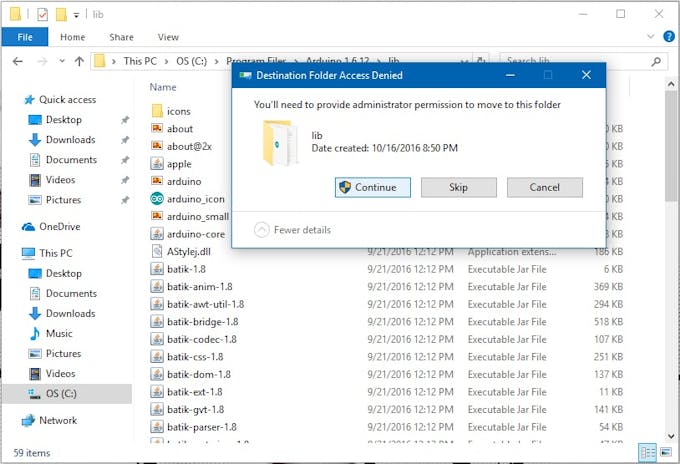Cancel the folder move operation

[x=545, y=187]
